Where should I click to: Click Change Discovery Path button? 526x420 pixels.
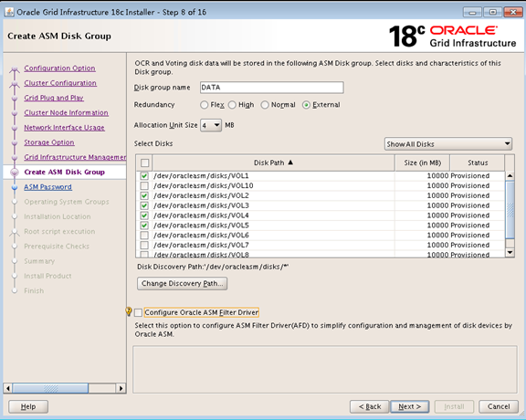pos(182,283)
